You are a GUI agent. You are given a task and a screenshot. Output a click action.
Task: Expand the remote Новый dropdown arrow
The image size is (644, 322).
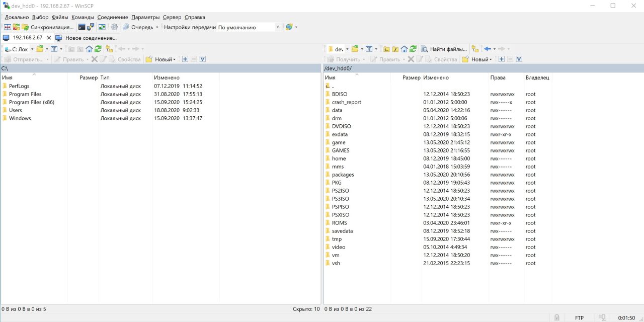(491, 59)
